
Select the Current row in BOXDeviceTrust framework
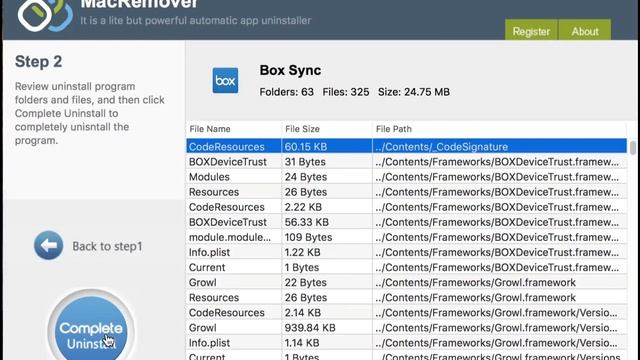point(407,267)
